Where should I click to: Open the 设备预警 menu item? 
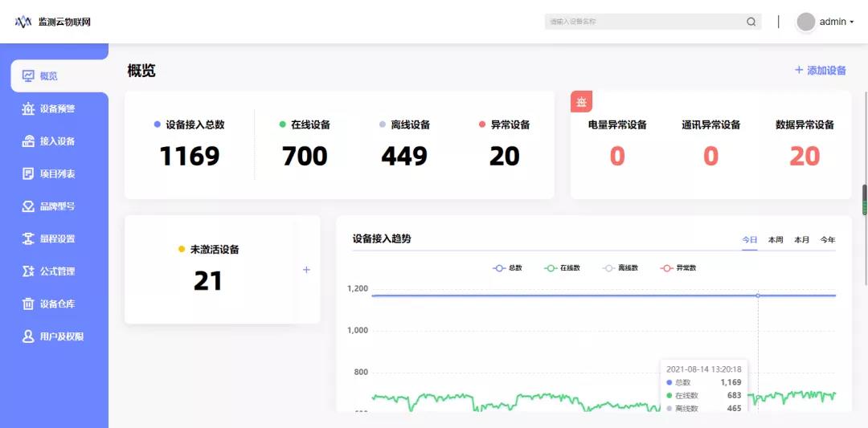click(x=55, y=108)
